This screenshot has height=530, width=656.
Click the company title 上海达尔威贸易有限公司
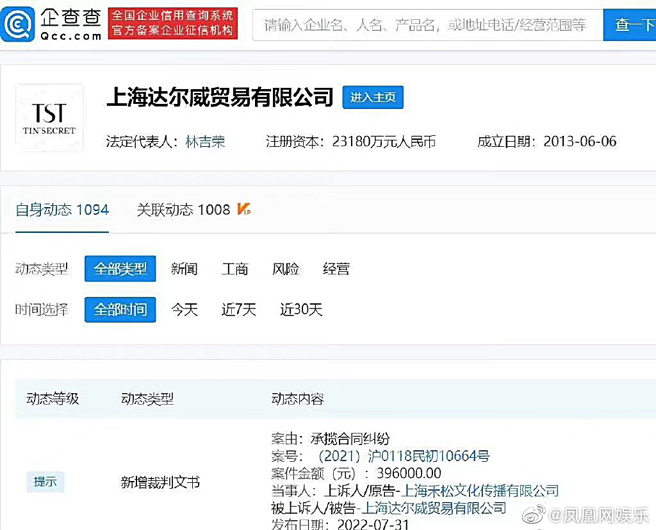pos(220,97)
